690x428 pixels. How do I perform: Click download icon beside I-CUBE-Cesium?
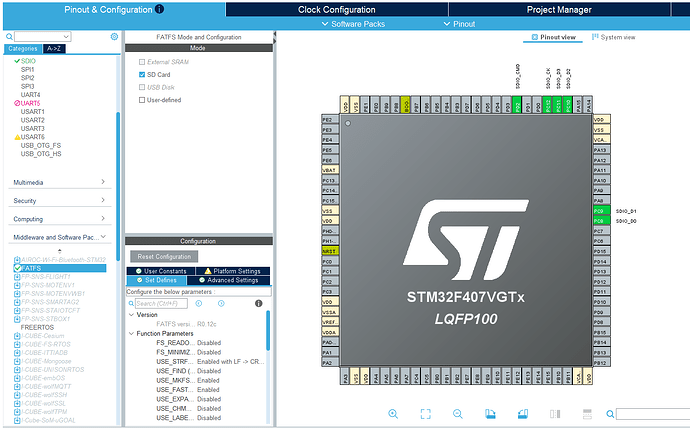17,336
